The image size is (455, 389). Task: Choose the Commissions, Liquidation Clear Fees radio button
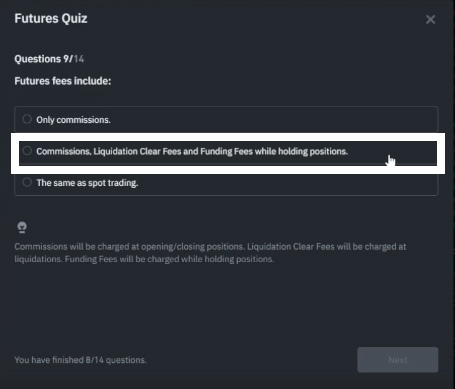(27, 151)
